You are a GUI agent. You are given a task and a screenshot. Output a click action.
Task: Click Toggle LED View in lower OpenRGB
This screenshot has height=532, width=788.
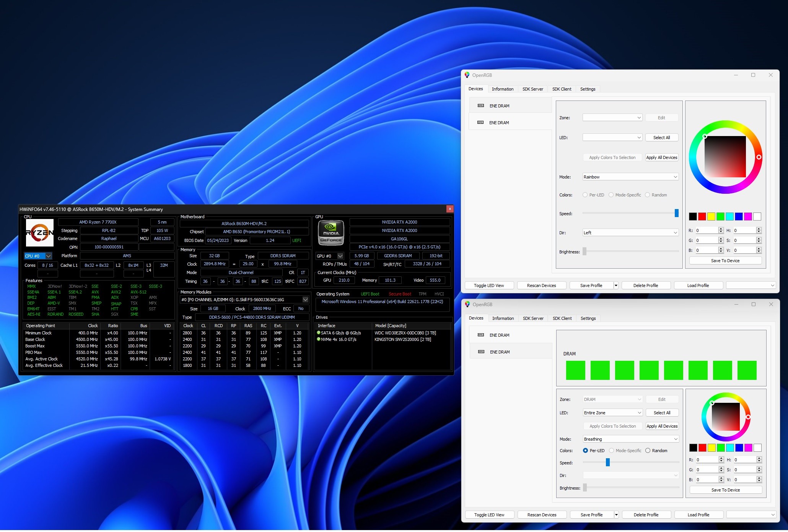click(489, 515)
